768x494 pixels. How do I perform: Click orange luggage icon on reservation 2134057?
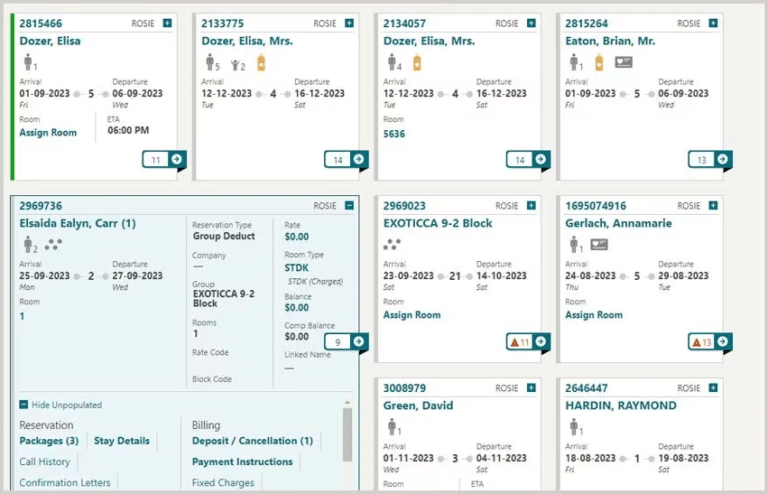pyautogui.click(x=417, y=63)
